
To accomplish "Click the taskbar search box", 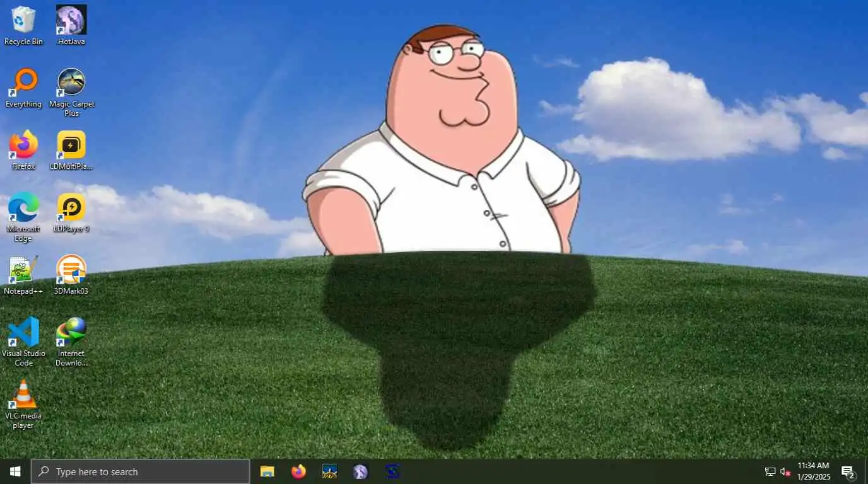I will tap(140, 471).
